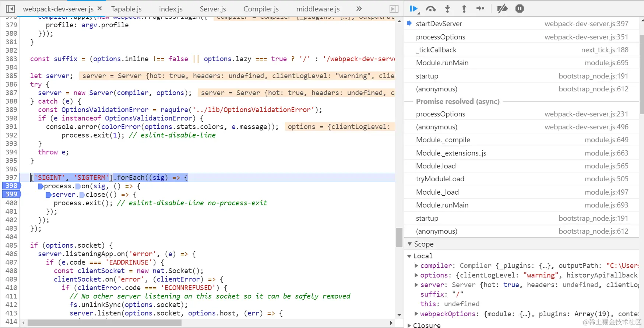
Task: Step into next function call
Action: 447,9
